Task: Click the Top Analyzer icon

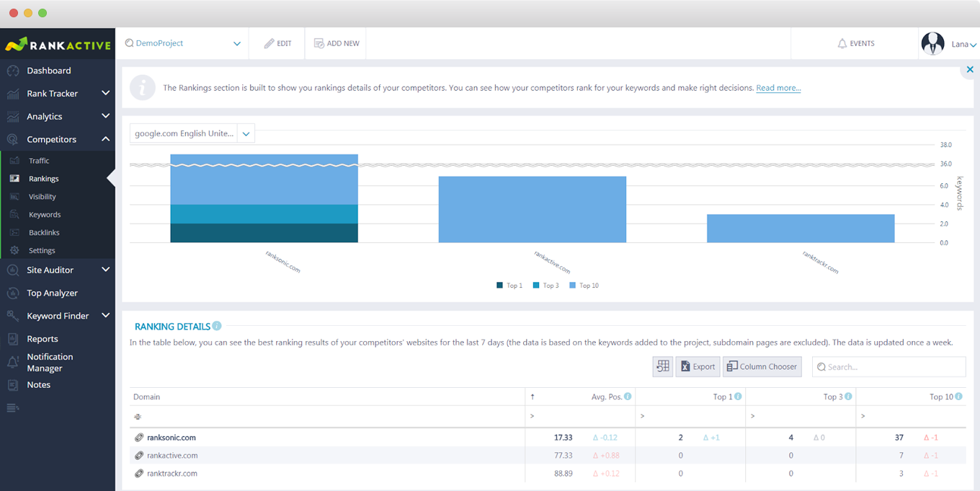Action: pos(13,293)
